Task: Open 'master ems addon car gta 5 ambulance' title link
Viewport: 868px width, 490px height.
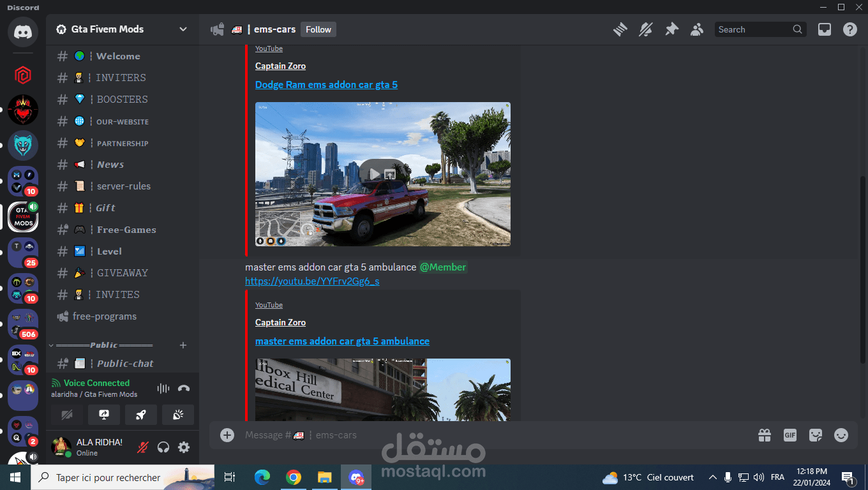Action: [342, 341]
